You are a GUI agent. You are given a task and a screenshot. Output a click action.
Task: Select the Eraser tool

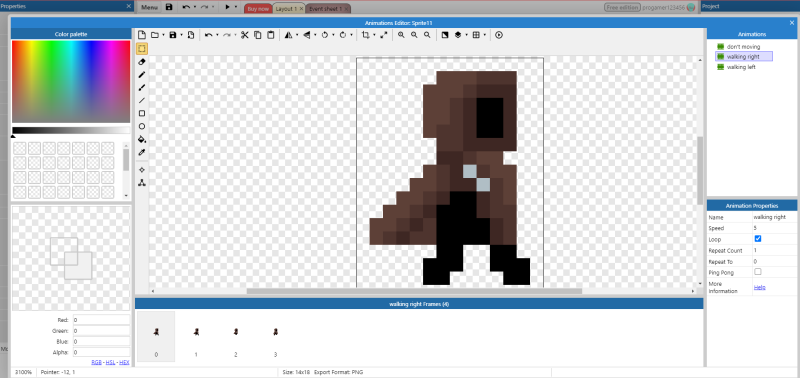coord(142,62)
